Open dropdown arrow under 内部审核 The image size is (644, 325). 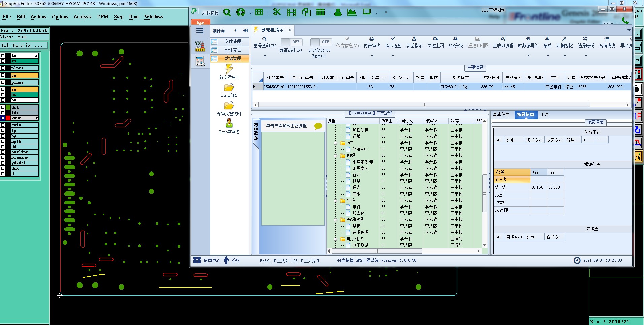point(372,56)
